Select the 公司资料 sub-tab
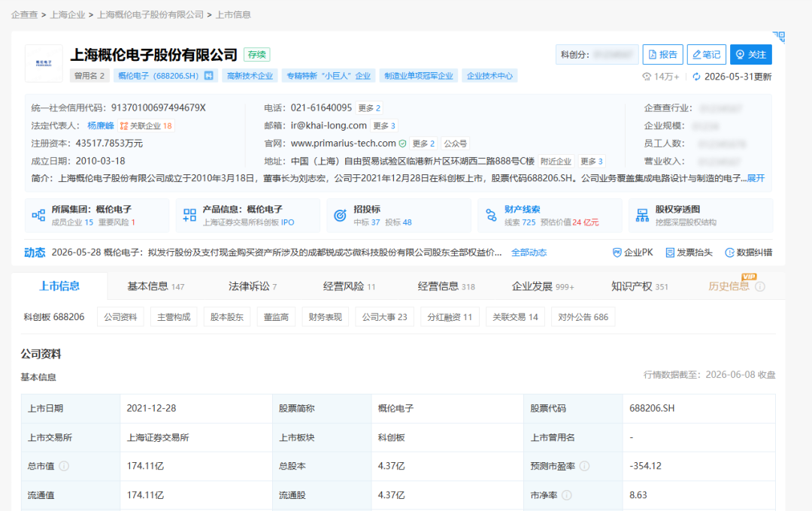This screenshot has height=511, width=812. point(120,317)
